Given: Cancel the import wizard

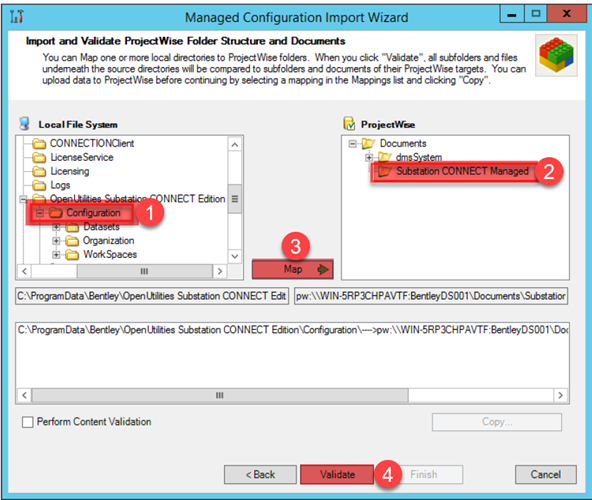Looking at the screenshot, I should tap(546, 474).
